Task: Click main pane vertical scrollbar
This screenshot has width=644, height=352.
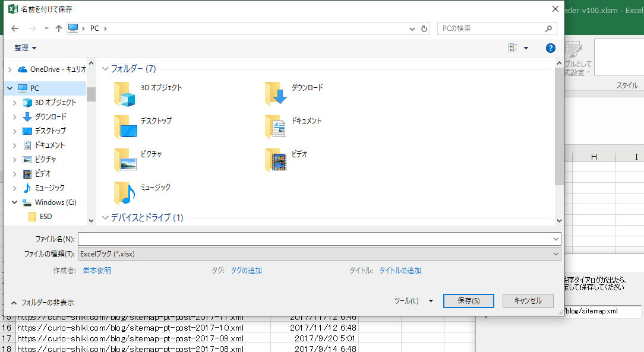Action: (x=559, y=126)
